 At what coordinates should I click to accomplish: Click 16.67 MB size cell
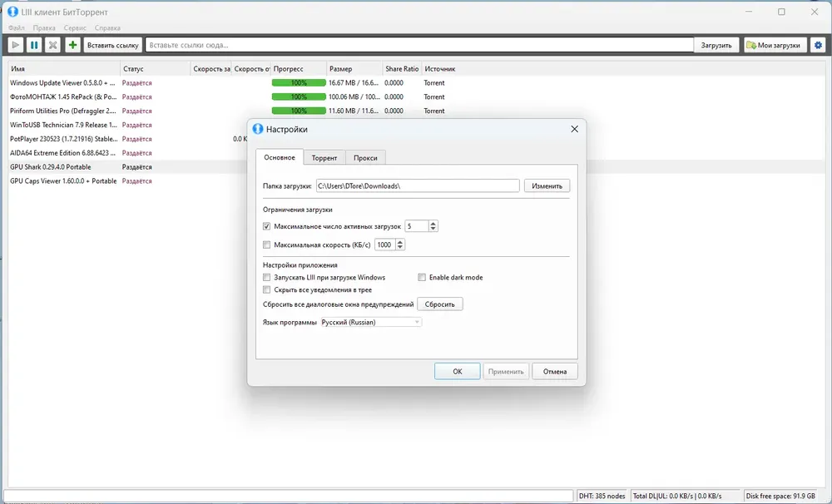click(354, 83)
